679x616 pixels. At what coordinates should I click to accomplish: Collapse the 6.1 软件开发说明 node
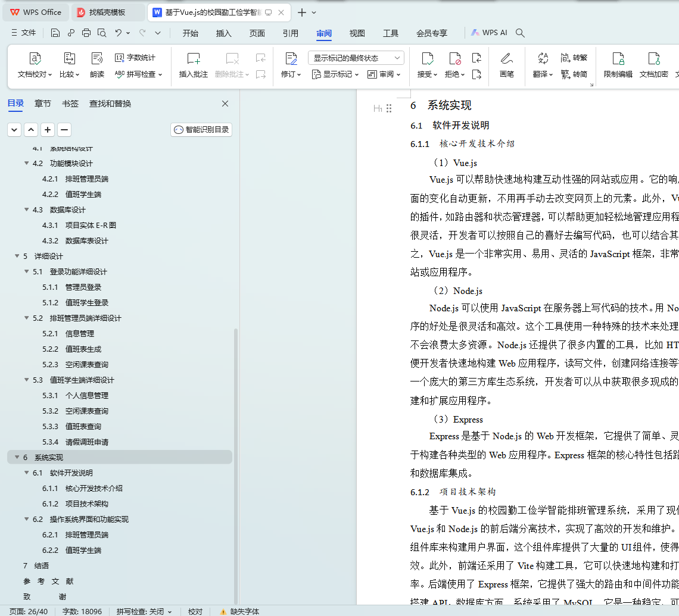coord(26,473)
